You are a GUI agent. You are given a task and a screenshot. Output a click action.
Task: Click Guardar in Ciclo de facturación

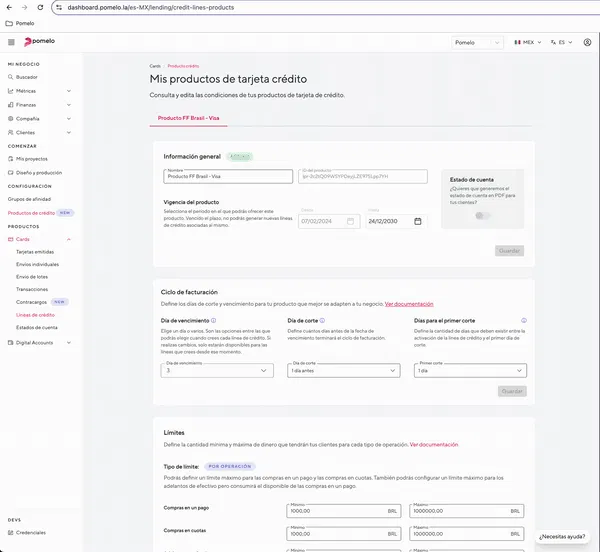pos(512,391)
